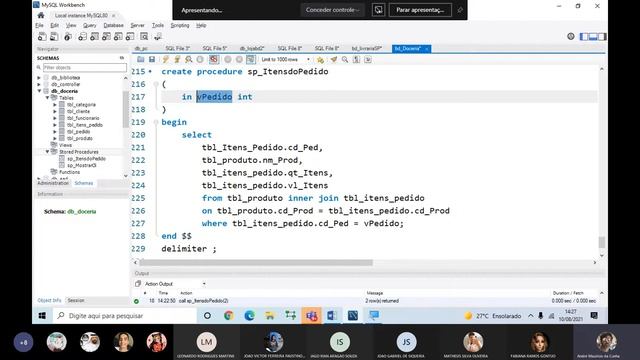
Task: Switch to the bd_livrariaSP tab
Action: coord(367,49)
